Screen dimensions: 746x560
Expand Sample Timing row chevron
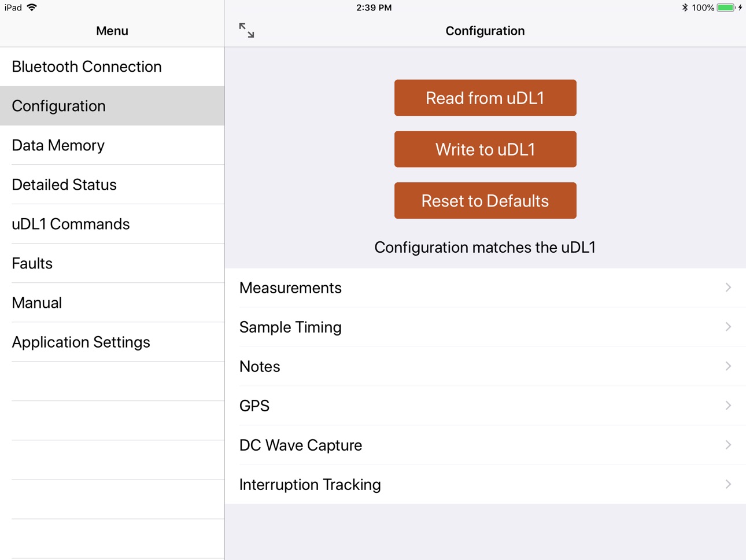729,327
